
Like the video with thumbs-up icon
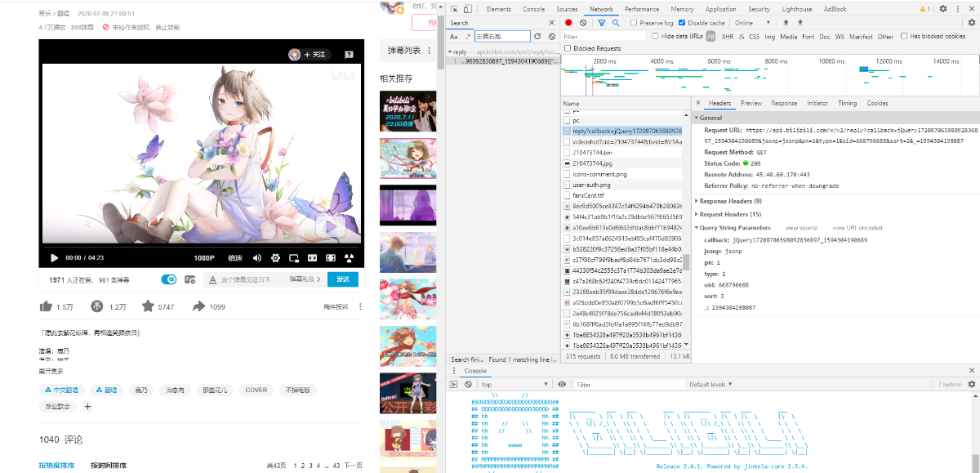click(x=46, y=306)
